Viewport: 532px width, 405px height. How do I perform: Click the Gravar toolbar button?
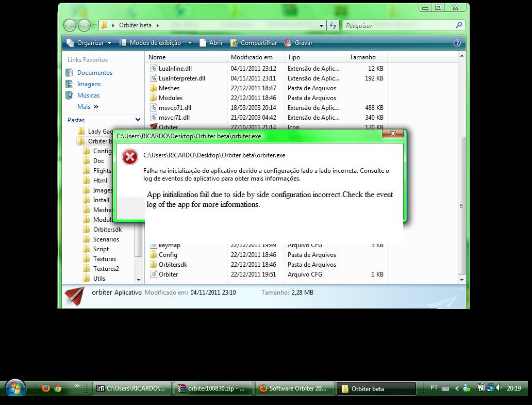tap(298, 43)
